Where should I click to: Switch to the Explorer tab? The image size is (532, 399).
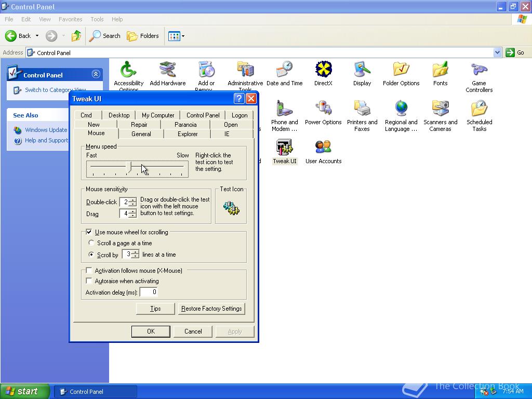point(188,134)
